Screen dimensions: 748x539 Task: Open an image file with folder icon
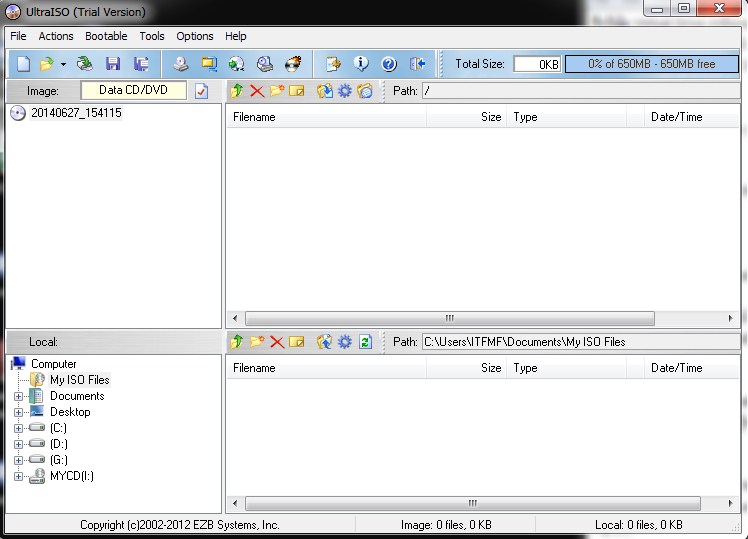point(47,63)
